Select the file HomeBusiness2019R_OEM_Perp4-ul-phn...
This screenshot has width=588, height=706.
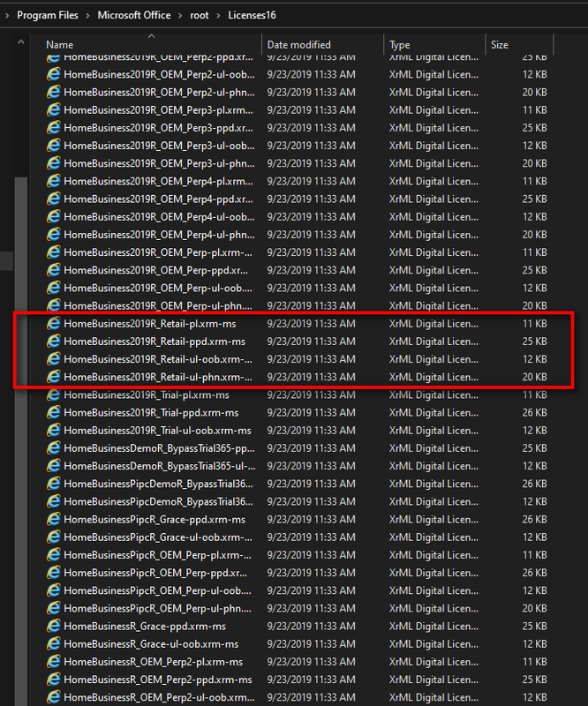[159, 235]
